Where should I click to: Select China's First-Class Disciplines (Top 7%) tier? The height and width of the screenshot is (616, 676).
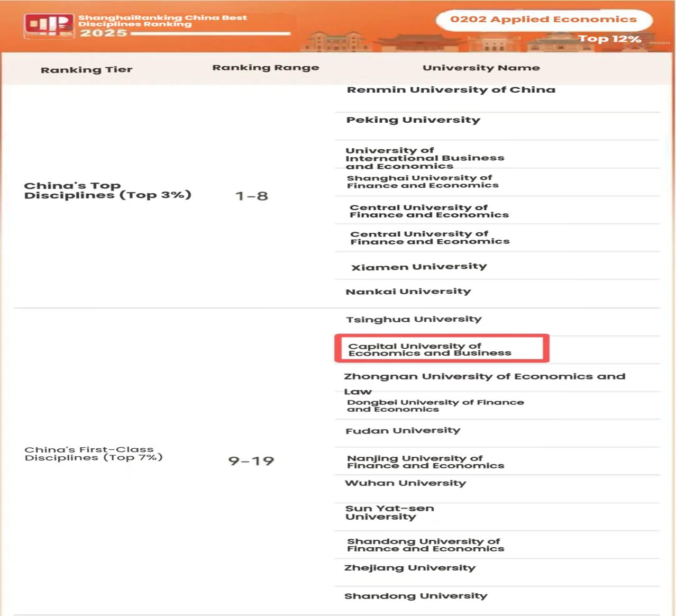click(x=93, y=454)
